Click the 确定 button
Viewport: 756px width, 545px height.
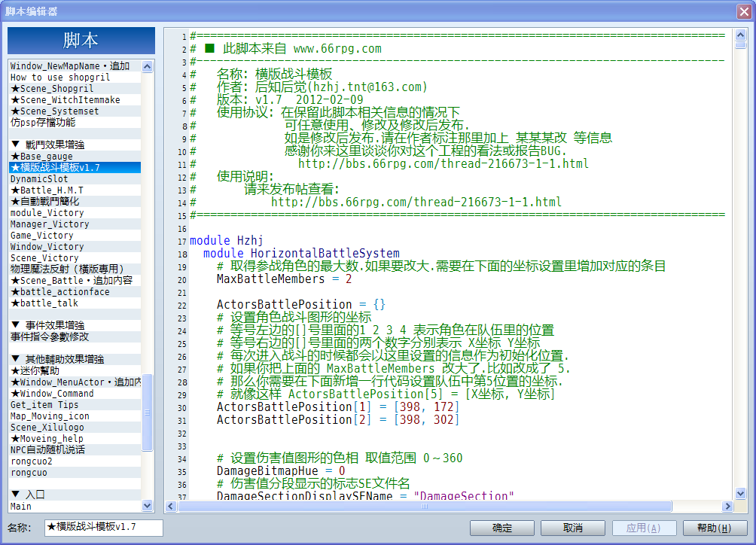(x=502, y=528)
